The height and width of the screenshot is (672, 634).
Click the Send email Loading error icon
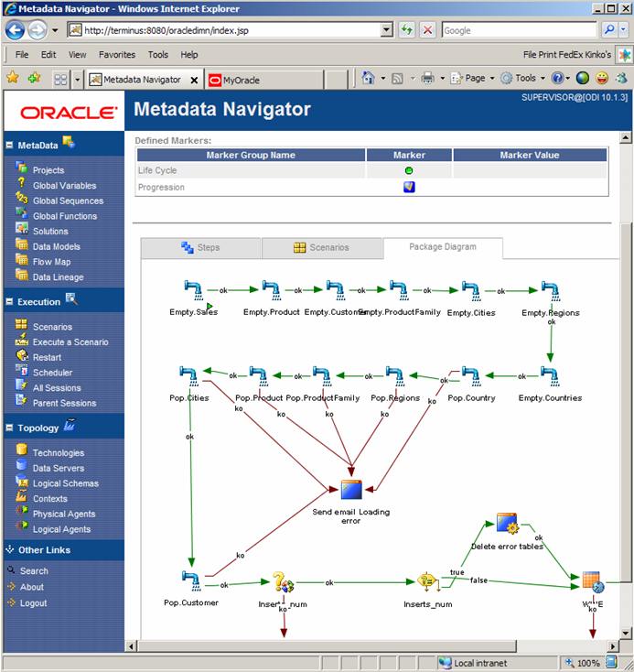pos(351,490)
